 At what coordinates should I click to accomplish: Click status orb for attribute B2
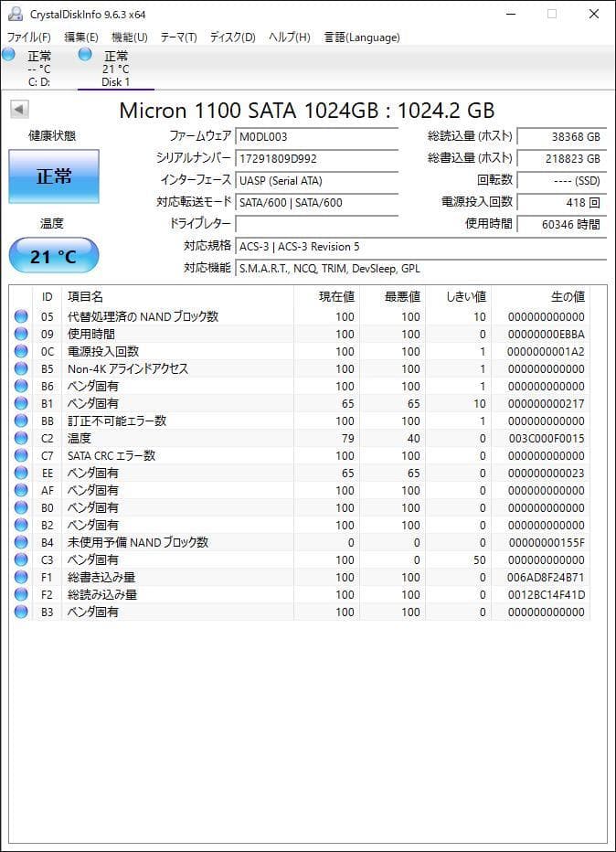21,525
